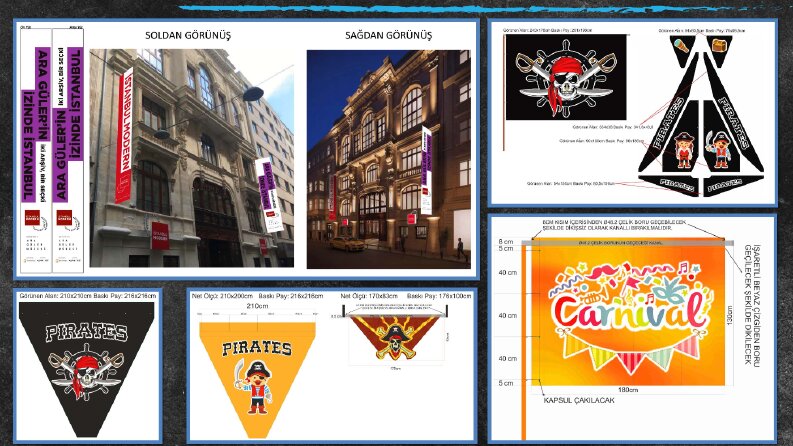This screenshot has width=793, height=446.
Task: Select the red triangular skull pennant
Action: 397,337
